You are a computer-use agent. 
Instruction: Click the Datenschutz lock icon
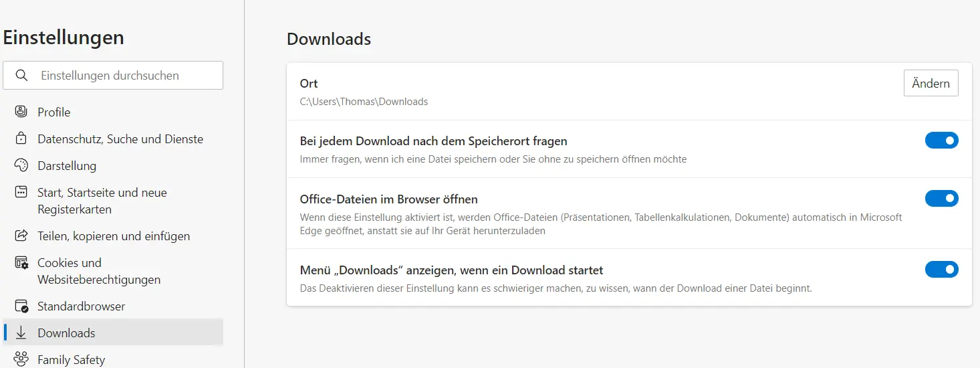(x=21, y=139)
